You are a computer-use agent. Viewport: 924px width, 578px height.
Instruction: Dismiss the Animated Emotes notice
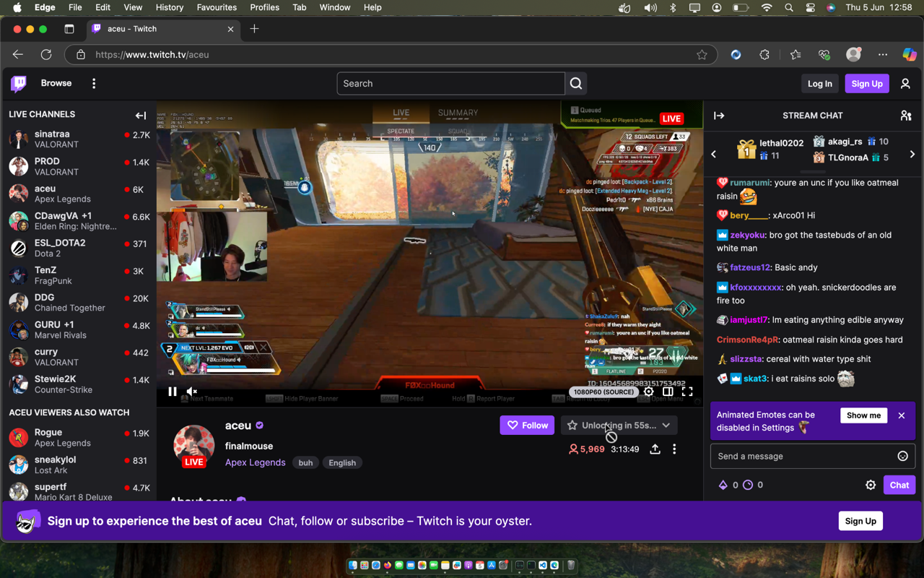point(902,415)
